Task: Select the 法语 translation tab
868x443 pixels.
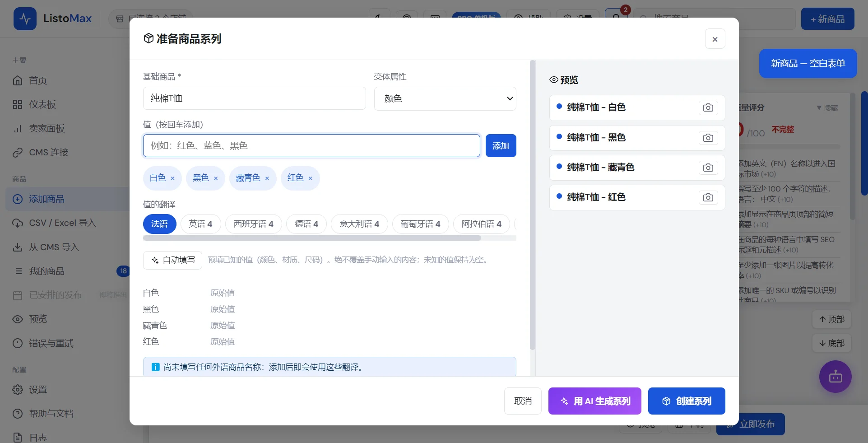Action: (x=159, y=224)
